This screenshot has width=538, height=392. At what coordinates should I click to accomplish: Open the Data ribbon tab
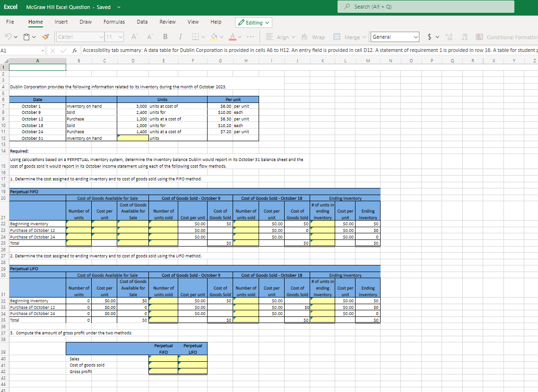(x=142, y=22)
